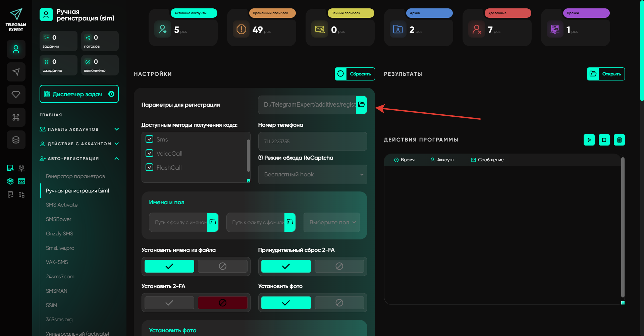Open the gender selection dropdown

tap(331, 222)
